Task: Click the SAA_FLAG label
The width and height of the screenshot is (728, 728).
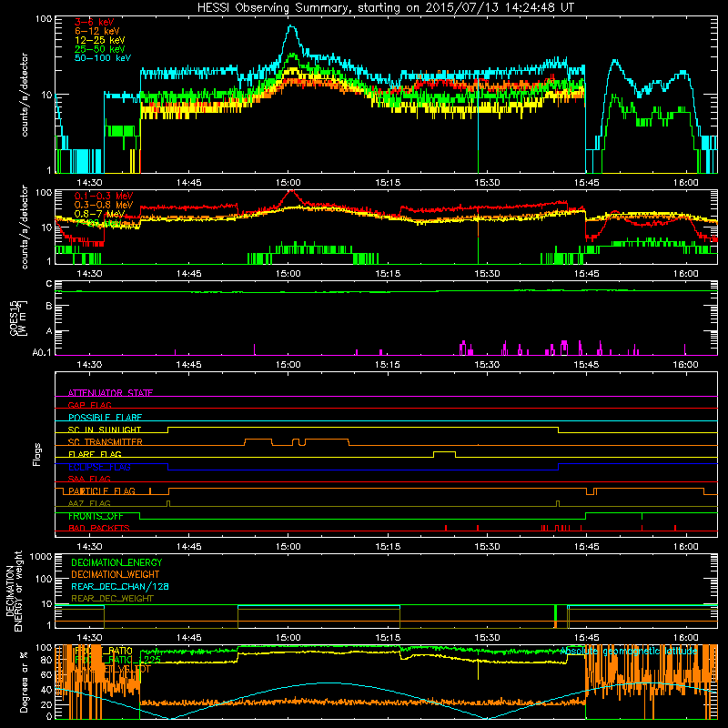Action: coord(89,479)
